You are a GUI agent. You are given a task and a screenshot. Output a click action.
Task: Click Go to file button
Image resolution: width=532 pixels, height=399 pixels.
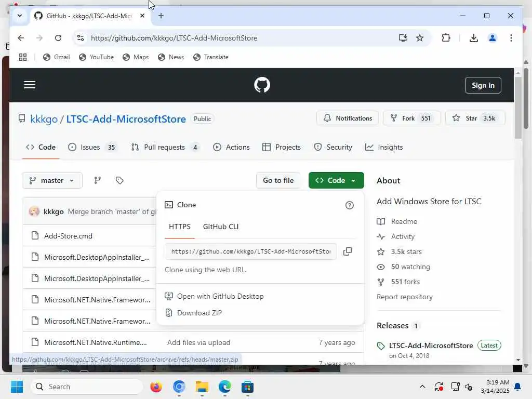point(278,180)
